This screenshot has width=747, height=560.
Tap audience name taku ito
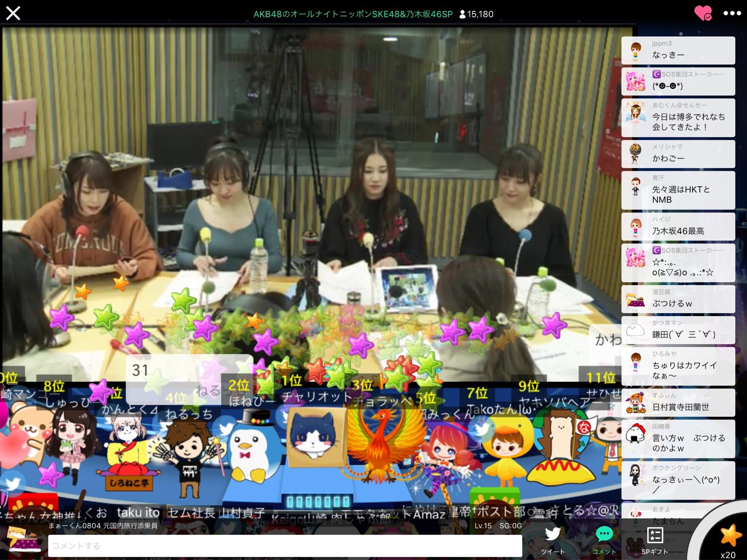point(138,513)
